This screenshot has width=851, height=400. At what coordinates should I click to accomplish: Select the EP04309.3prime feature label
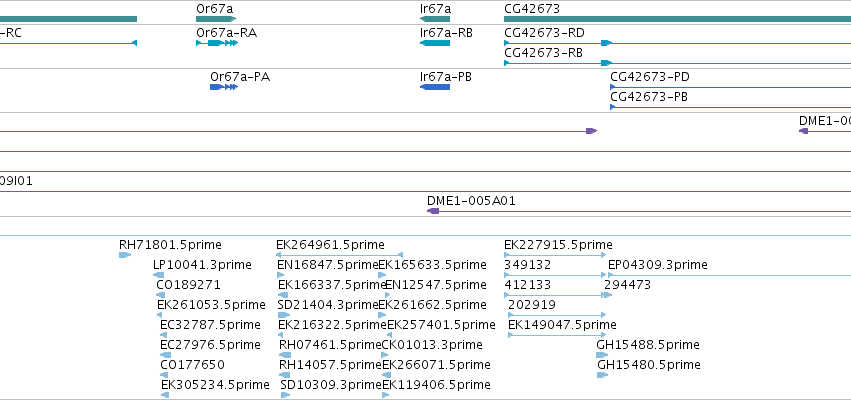coord(658,265)
